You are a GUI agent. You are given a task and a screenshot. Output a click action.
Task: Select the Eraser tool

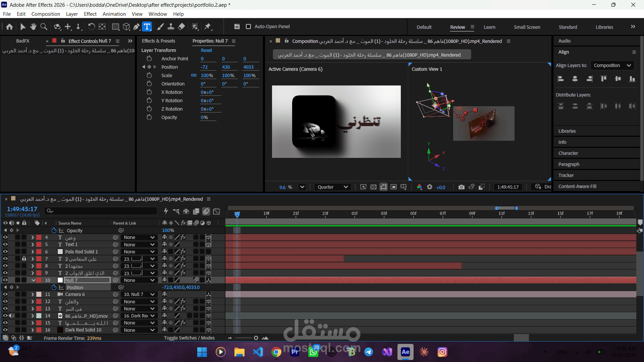181,26
